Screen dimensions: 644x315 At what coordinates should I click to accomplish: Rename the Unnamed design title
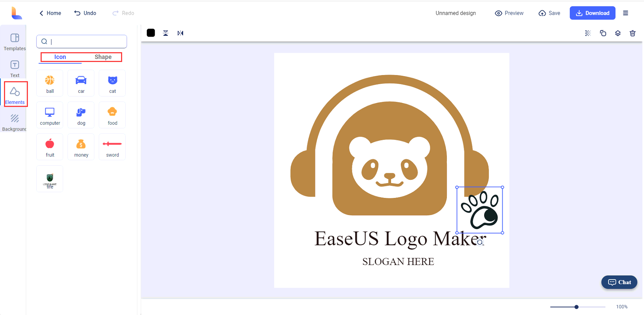456,13
